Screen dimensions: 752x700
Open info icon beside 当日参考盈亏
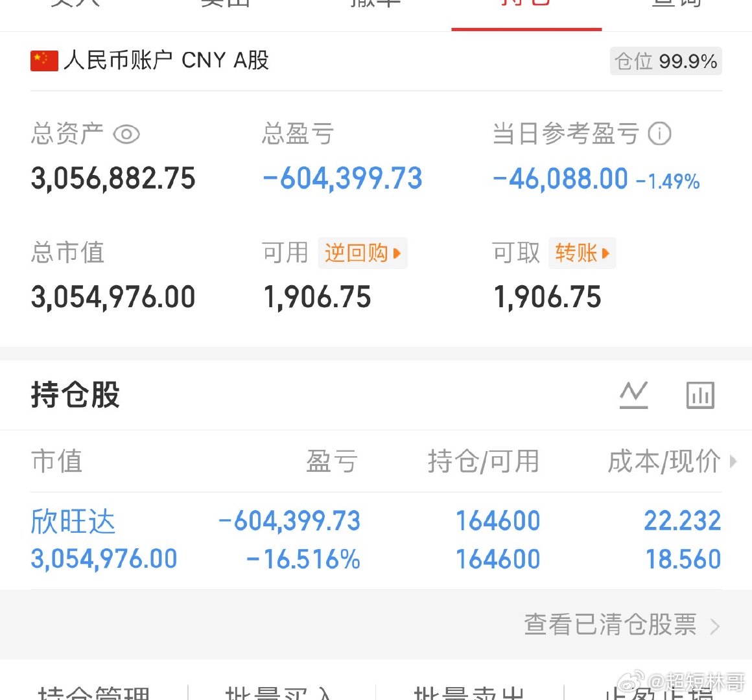[659, 134]
